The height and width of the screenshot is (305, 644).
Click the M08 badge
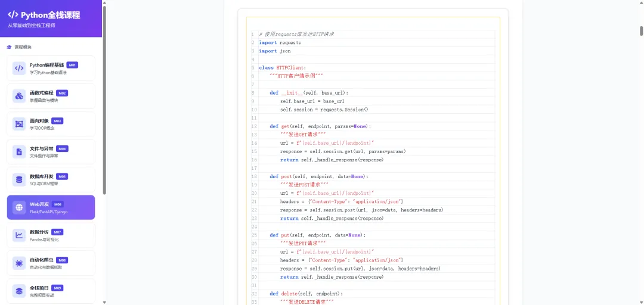click(62, 260)
